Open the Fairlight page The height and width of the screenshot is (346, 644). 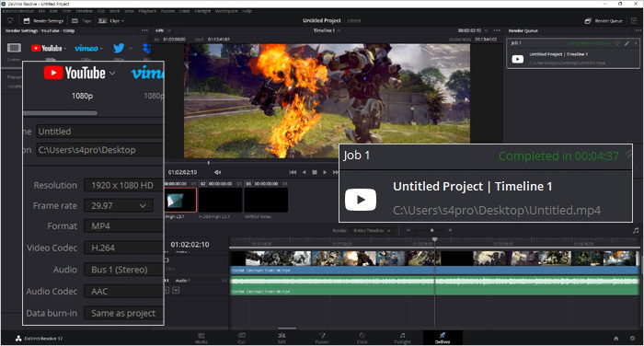pyautogui.click(x=403, y=338)
